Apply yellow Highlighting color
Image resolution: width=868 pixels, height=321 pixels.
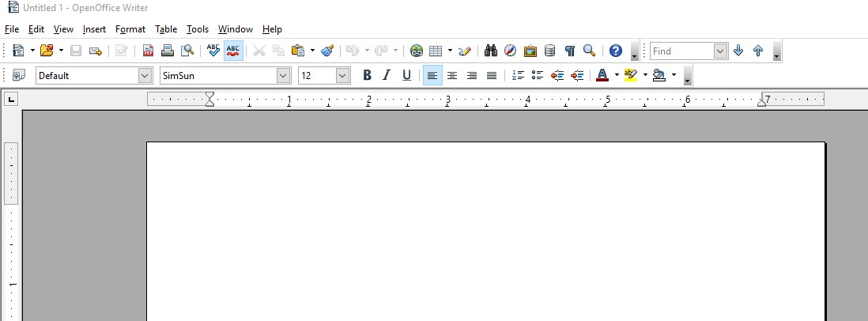click(x=631, y=75)
